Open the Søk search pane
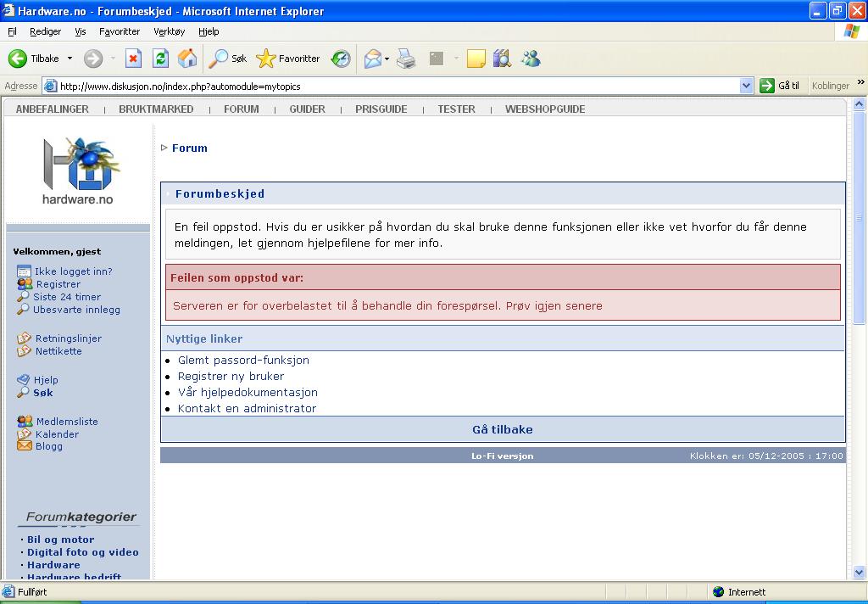This screenshot has height=604, width=868. (227, 59)
